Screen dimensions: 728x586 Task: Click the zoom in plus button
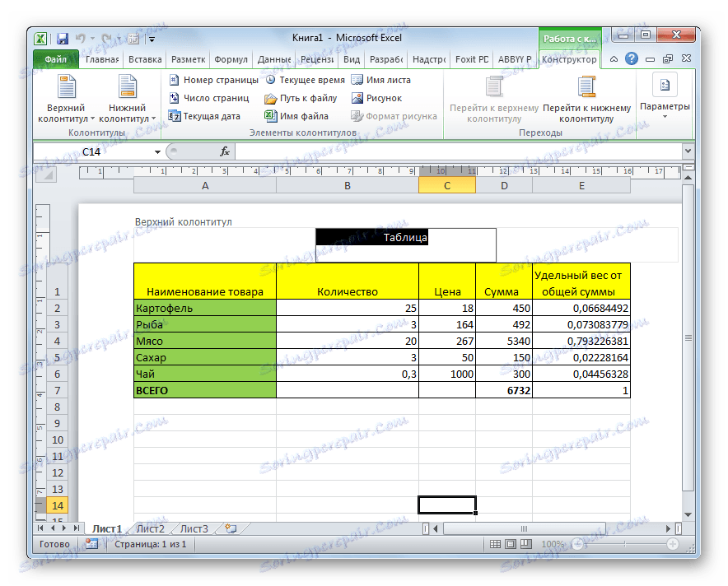point(672,544)
